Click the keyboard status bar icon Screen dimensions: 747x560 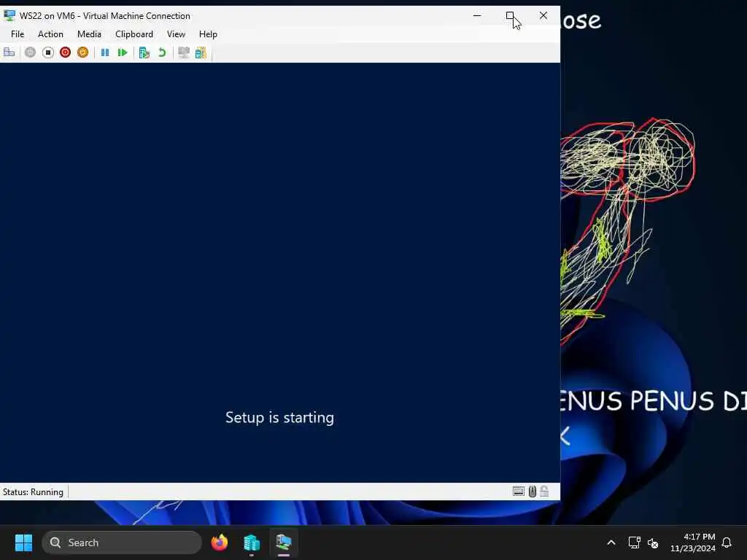point(519,491)
